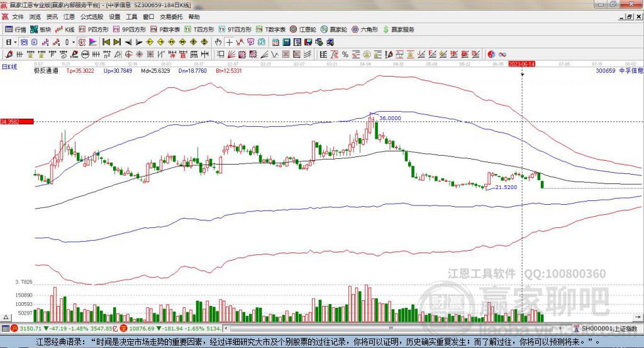Click the Dn=18.7760 value
The image size is (644, 348).
tap(192, 70)
